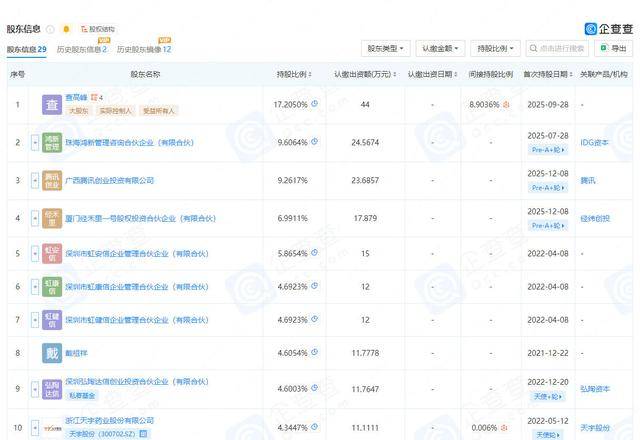Open history icon beside 17.2050%

314,104
